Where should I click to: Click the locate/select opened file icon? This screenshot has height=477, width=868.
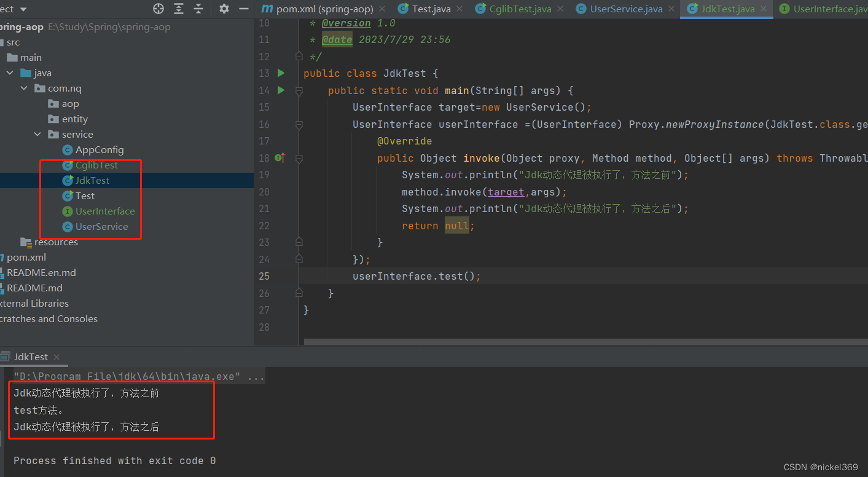(x=158, y=9)
